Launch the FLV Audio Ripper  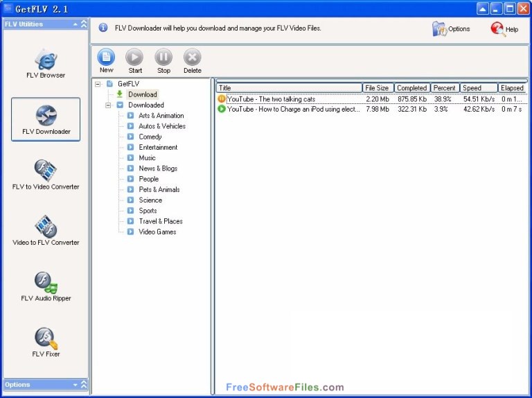(46, 286)
